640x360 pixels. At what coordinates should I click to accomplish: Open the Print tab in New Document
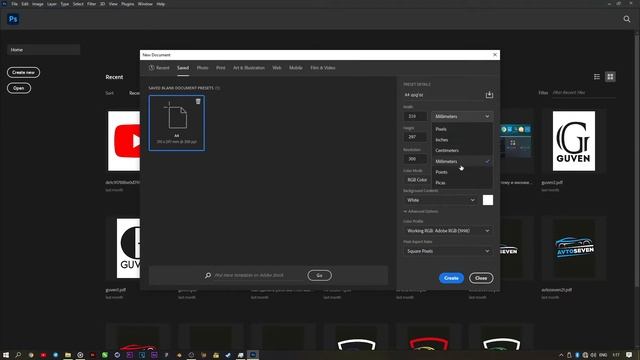[220, 68]
